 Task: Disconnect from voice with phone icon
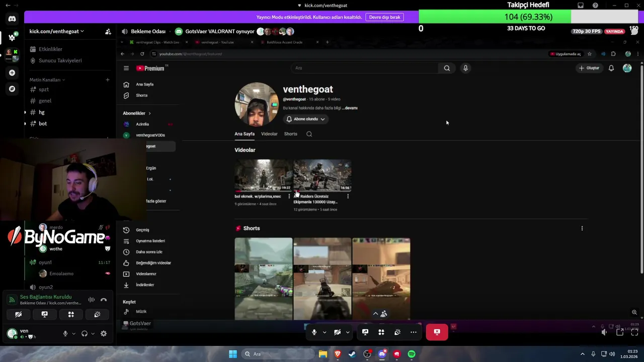click(104, 300)
